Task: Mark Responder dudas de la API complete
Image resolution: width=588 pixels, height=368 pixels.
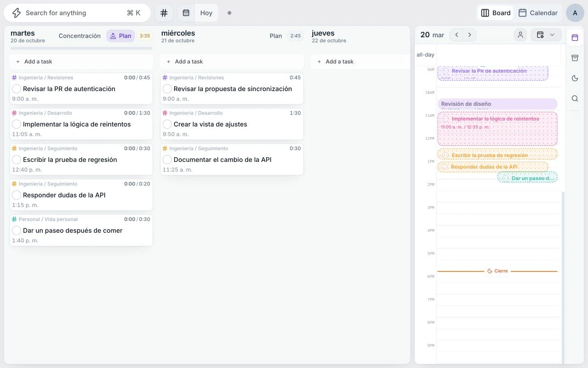Action: (x=17, y=195)
